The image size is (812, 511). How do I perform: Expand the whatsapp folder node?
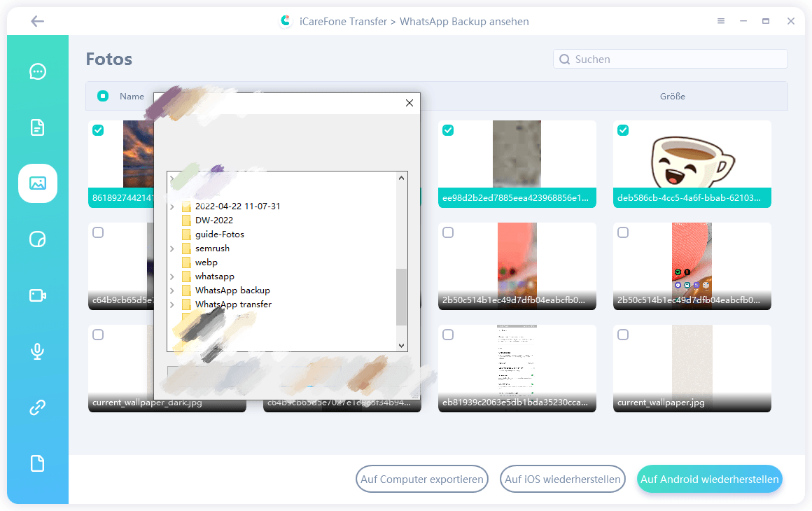point(172,276)
